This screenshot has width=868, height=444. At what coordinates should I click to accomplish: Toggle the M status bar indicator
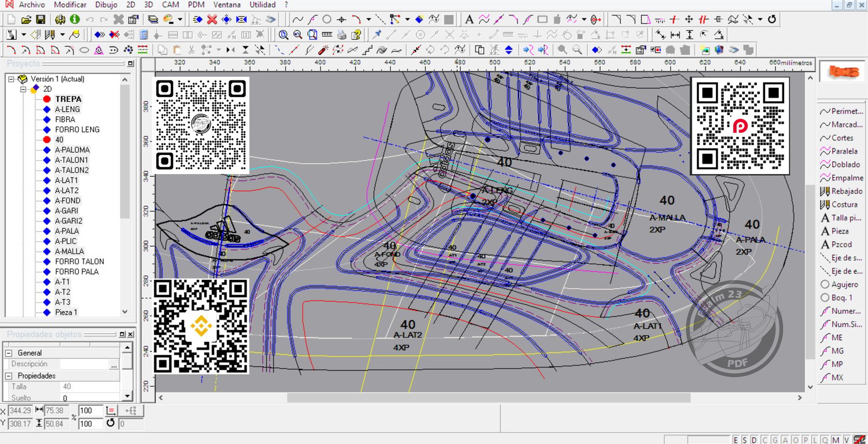click(x=836, y=440)
